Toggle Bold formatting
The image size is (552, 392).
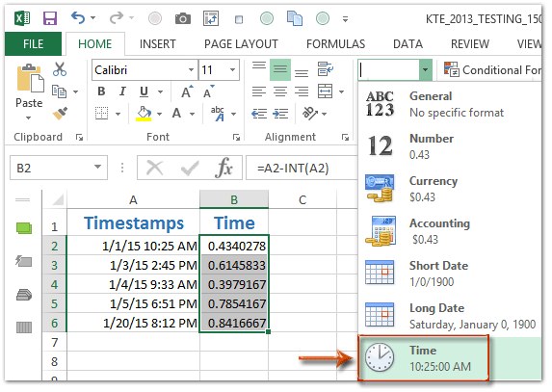click(x=101, y=91)
